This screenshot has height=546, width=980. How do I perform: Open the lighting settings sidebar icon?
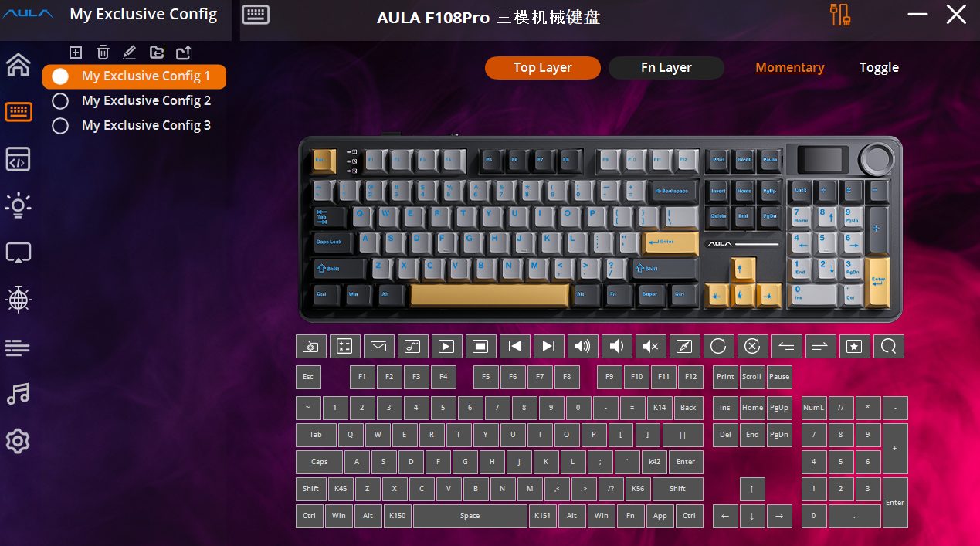[19, 205]
